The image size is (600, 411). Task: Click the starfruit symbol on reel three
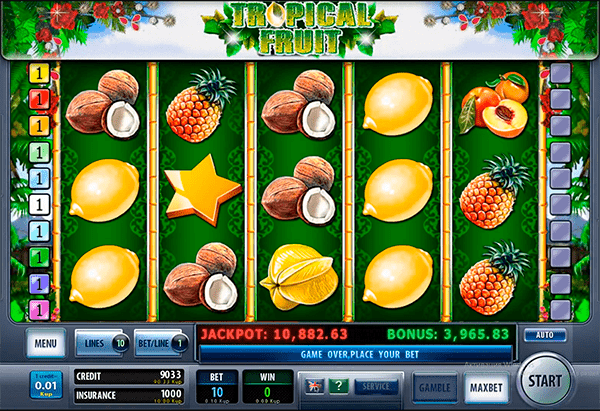(299, 276)
